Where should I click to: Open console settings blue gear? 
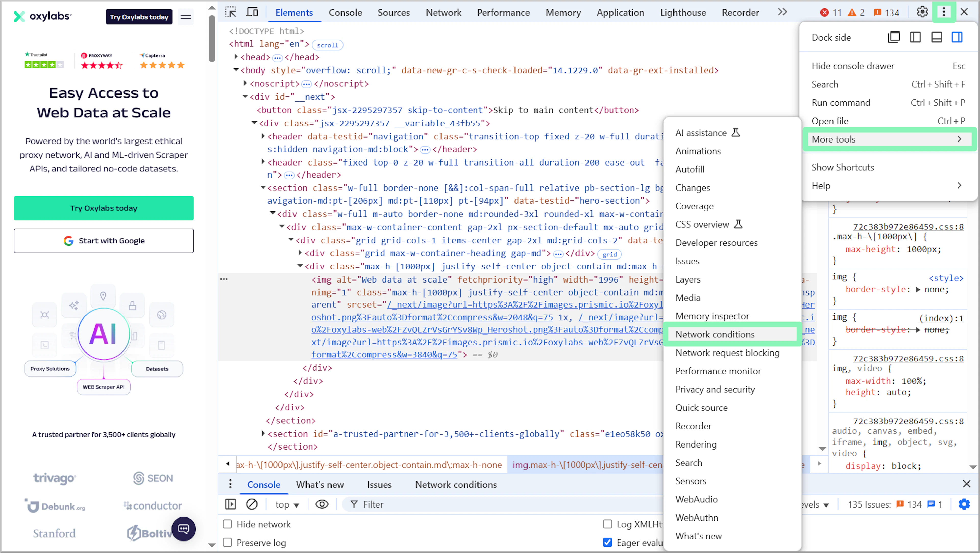(964, 504)
